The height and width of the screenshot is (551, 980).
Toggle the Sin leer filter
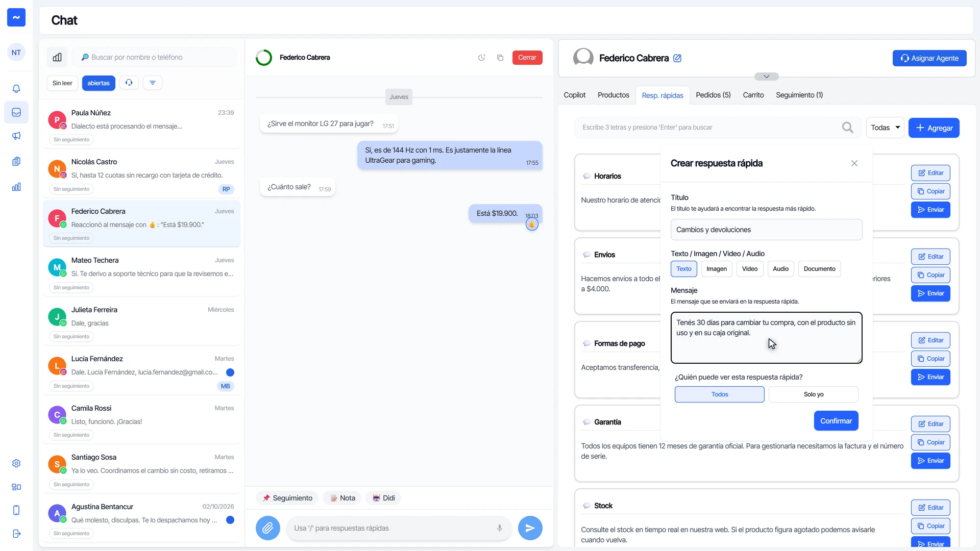tap(62, 83)
